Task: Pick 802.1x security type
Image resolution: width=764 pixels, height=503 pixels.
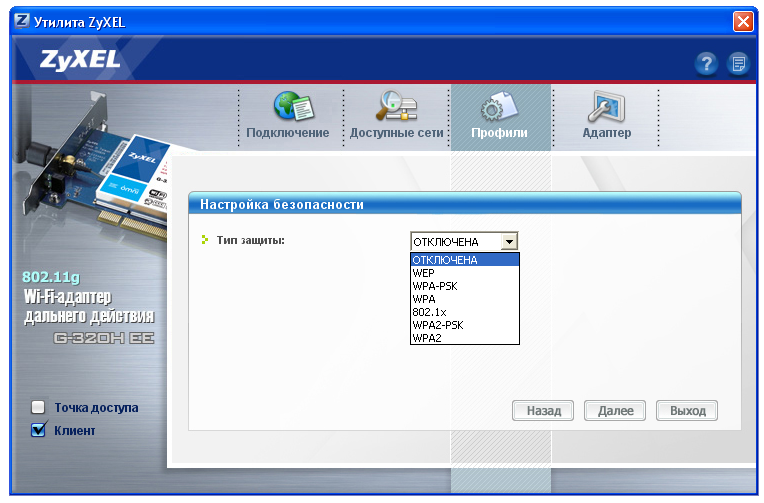Action: (465, 312)
